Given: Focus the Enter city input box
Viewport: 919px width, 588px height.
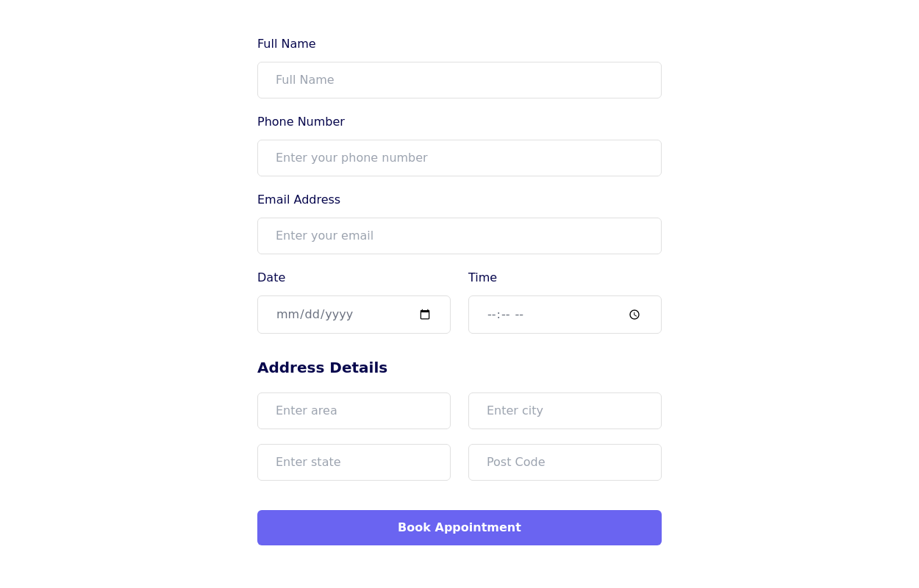Looking at the screenshot, I should click(x=565, y=411).
